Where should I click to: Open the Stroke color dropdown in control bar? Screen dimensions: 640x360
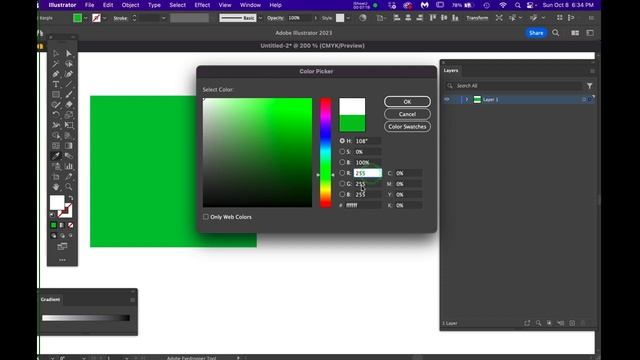[105, 18]
